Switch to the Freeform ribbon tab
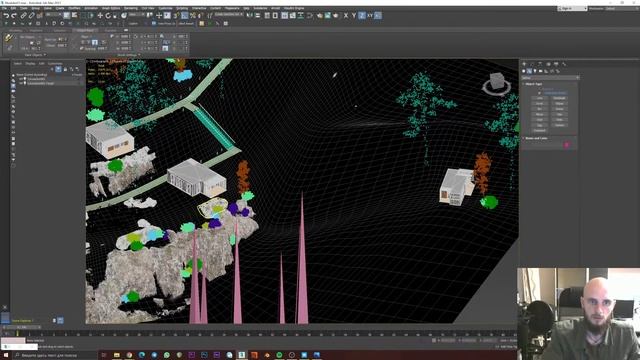Viewport: 640px width, 360px height. point(36,30)
